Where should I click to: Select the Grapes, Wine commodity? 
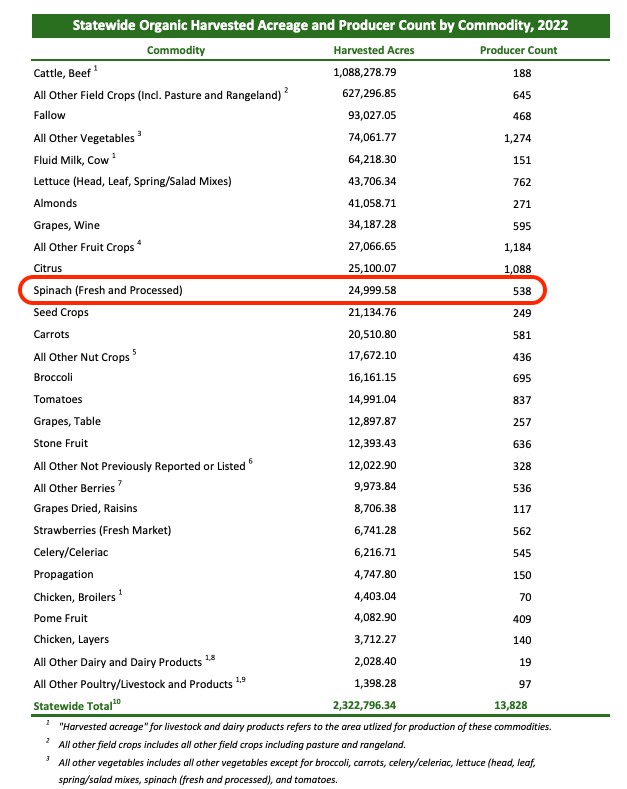[67, 226]
